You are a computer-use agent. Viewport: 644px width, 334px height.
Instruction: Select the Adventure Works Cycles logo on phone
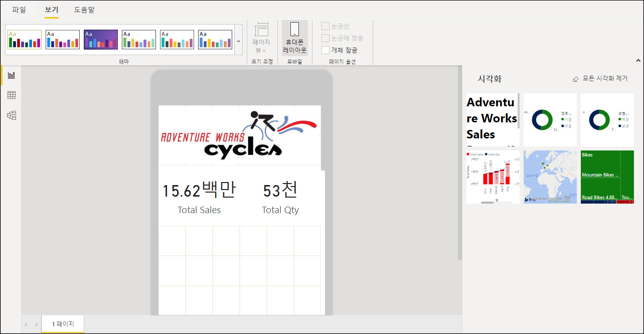[x=240, y=135]
